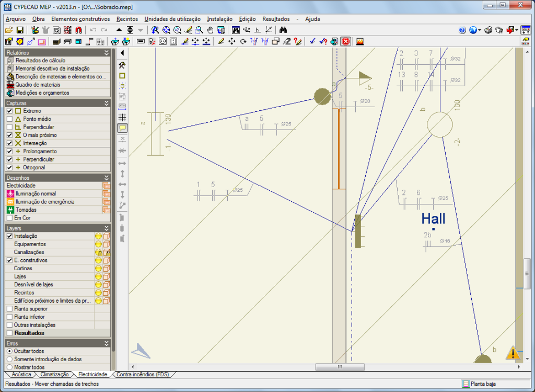Select 'Mostrar todos' errors radio button
This screenshot has width=535, height=392.
[x=10, y=367]
